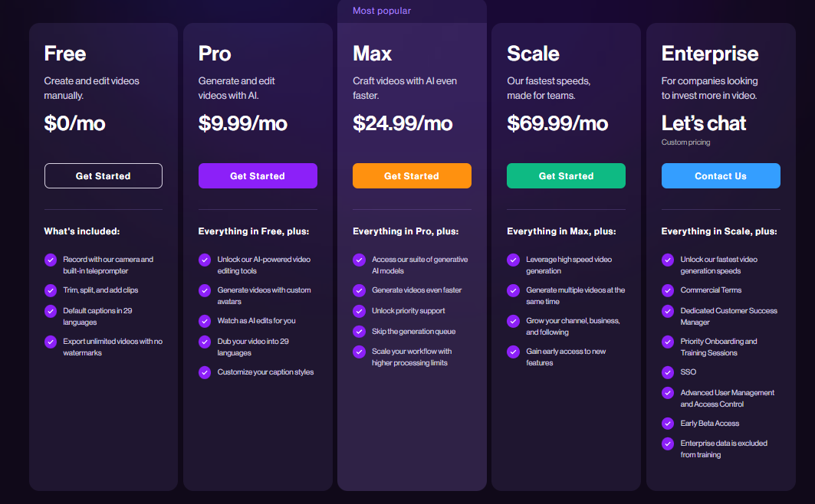Click checkmark icon beside SSO feature

coord(668,372)
